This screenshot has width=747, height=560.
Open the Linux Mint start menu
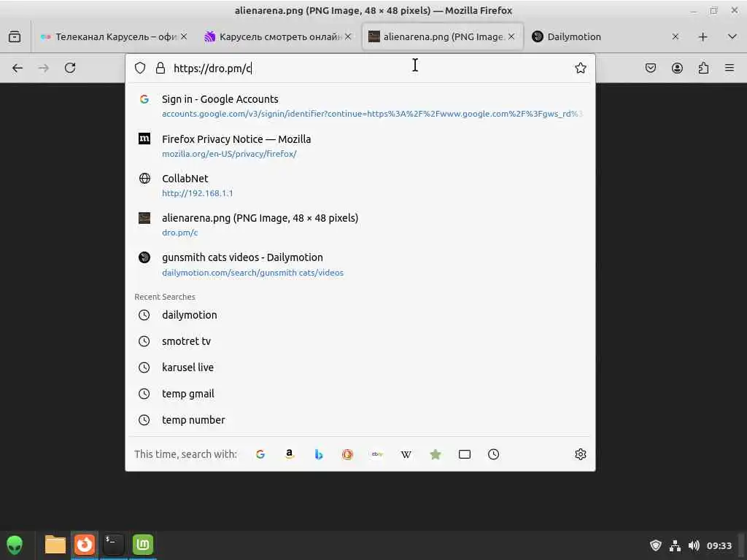(x=15, y=545)
